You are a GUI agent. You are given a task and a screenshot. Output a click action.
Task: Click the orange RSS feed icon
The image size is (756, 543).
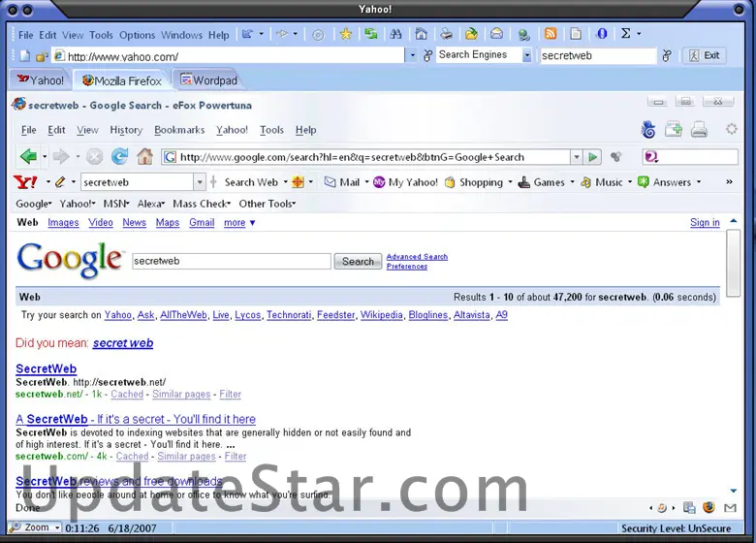pyautogui.click(x=551, y=34)
